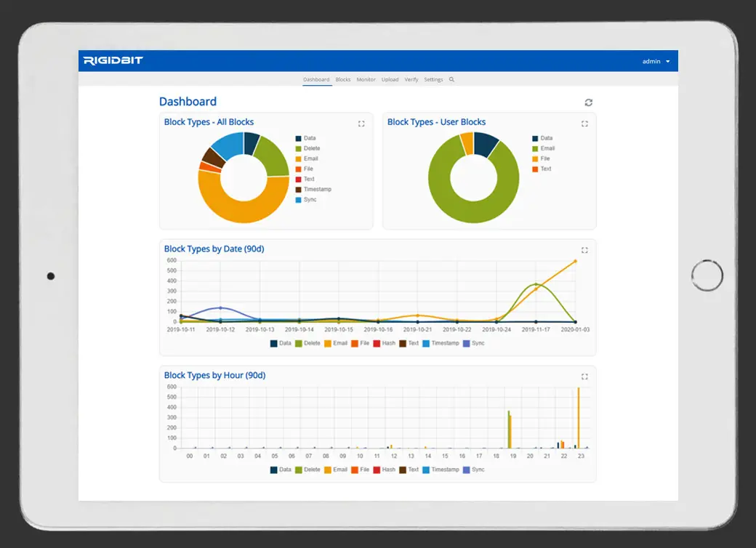The width and height of the screenshot is (756, 548).
Task: Open the admin account dropdown
Action: point(653,61)
